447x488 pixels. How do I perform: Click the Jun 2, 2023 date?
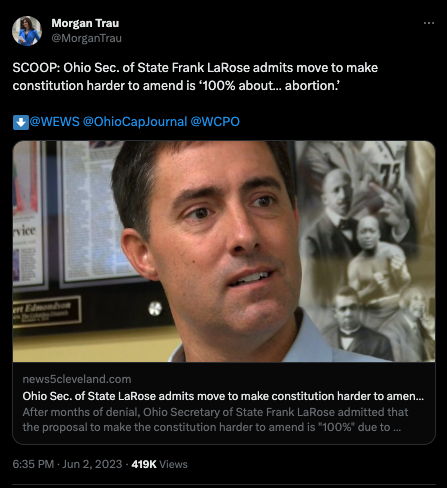(92, 464)
